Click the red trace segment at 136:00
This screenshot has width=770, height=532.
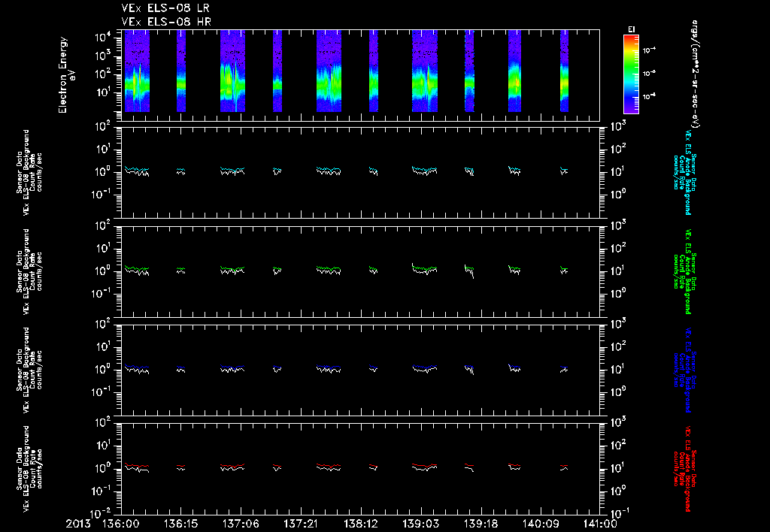[x=137, y=465]
